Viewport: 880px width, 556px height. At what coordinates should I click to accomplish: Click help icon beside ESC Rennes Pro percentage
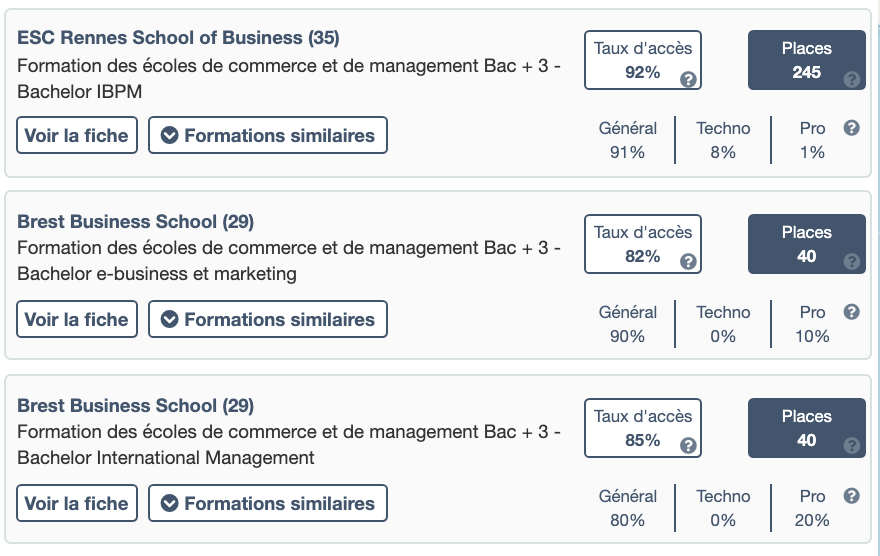click(852, 128)
